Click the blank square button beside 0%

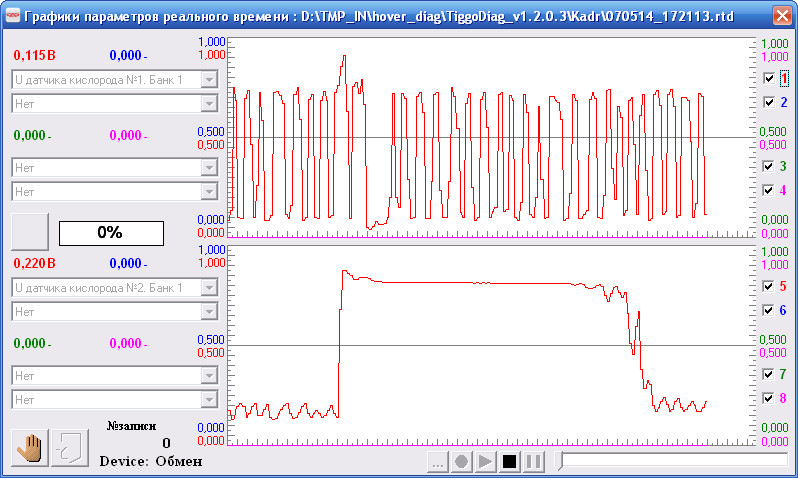(x=30, y=232)
